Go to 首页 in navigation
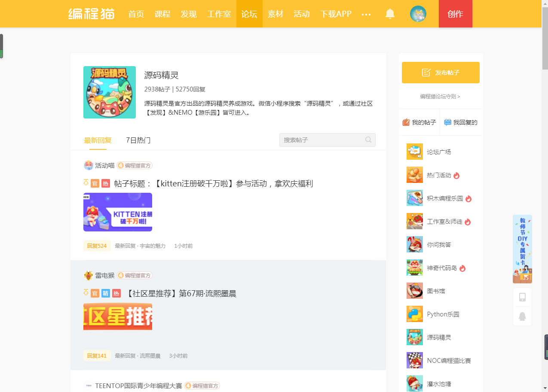 (x=136, y=14)
